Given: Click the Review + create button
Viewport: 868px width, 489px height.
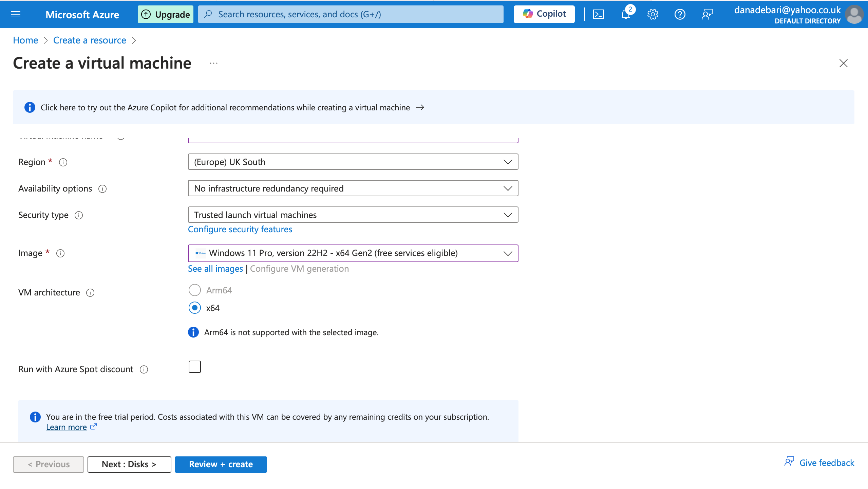Looking at the screenshot, I should tap(221, 464).
